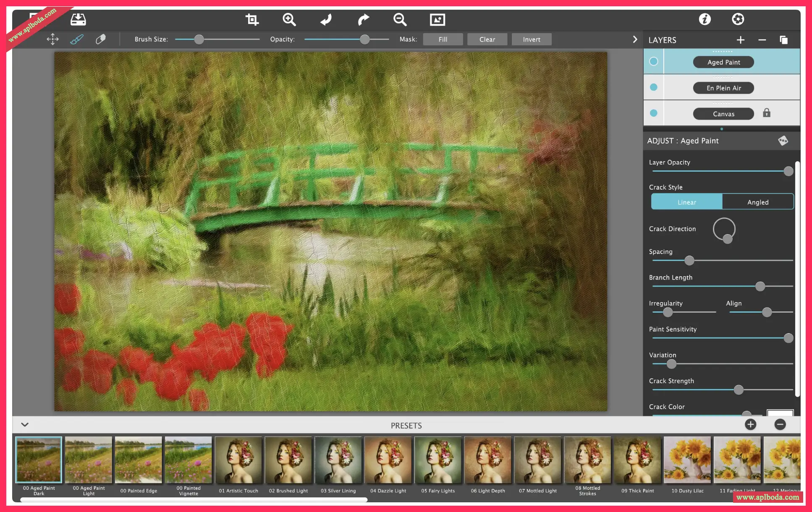Adjust the Paint Sensitivity slider handle
This screenshot has width=812, height=512.
(x=788, y=338)
